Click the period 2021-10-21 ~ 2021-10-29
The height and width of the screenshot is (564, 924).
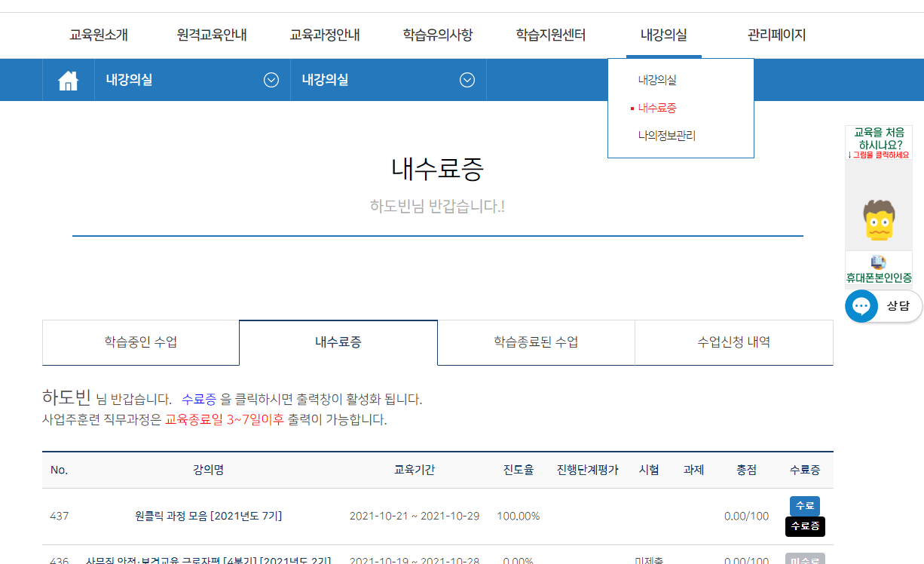[x=415, y=516]
